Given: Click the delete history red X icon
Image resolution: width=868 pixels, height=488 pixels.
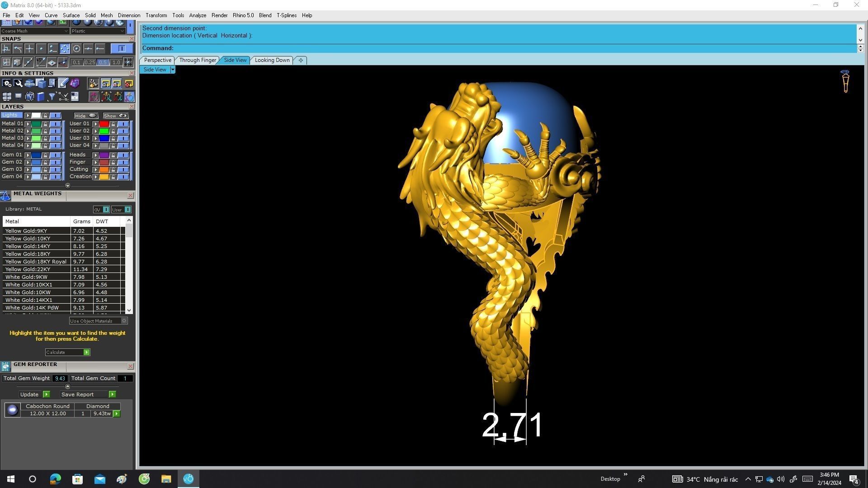Looking at the screenshot, I should click(x=129, y=83).
